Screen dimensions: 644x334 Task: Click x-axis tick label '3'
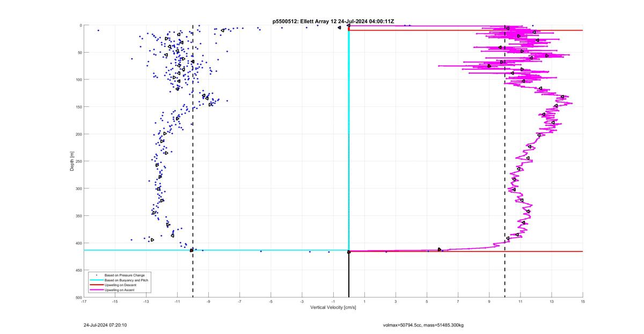point(396,302)
